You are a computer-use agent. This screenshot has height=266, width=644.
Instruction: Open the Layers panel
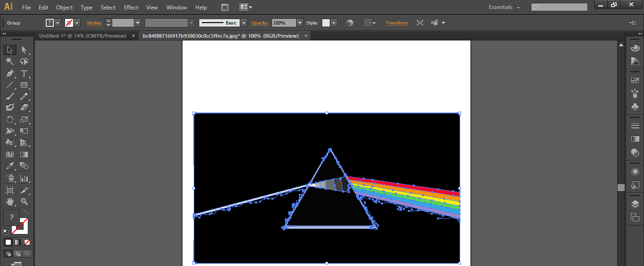635,204
